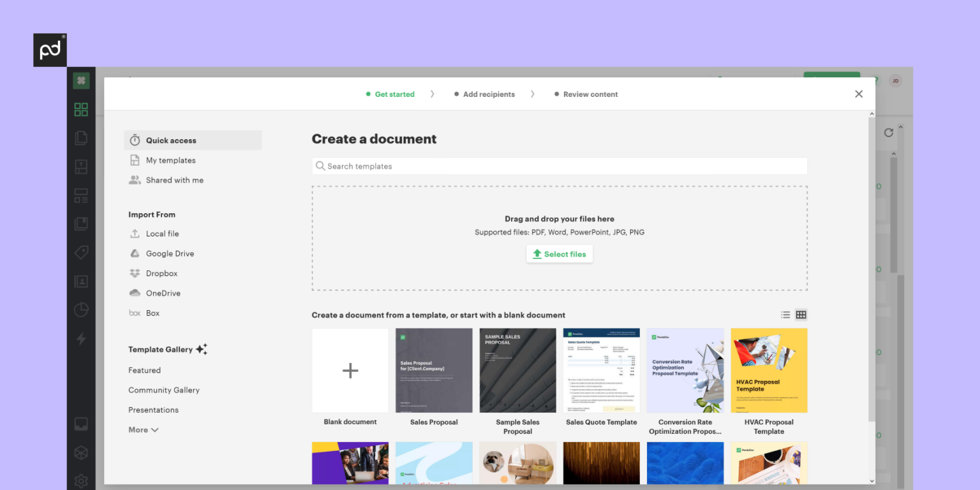Click the Google Drive import icon
Screen dimensions: 980x490
pyautogui.click(x=135, y=253)
